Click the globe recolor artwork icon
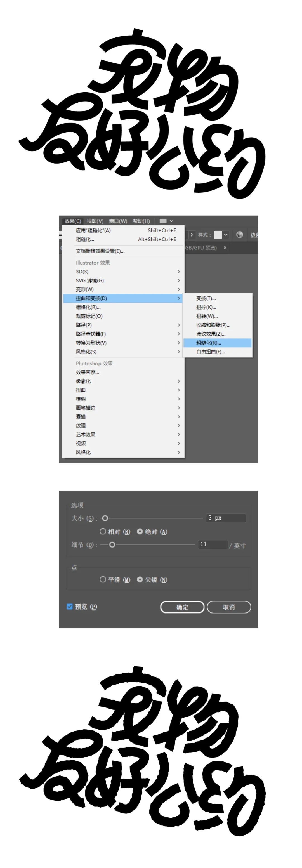Image resolution: width=302 pixels, height=868 pixels. pyautogui.click(x=239, y=235)
